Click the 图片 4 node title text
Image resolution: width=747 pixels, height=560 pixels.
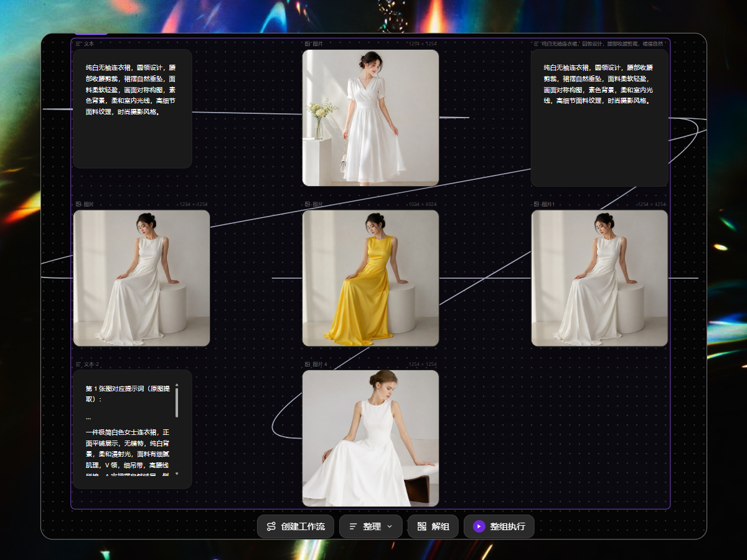[320, 365]
